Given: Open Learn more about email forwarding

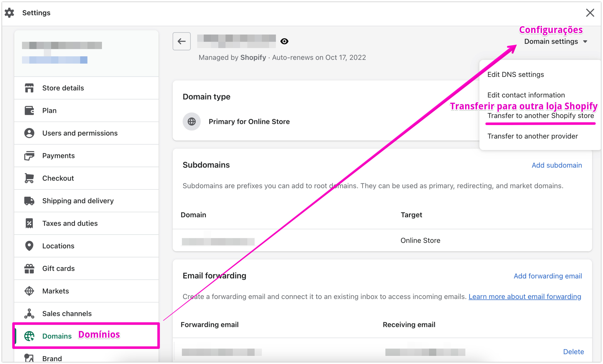Looking at the screenshot, I should point(525,296).
